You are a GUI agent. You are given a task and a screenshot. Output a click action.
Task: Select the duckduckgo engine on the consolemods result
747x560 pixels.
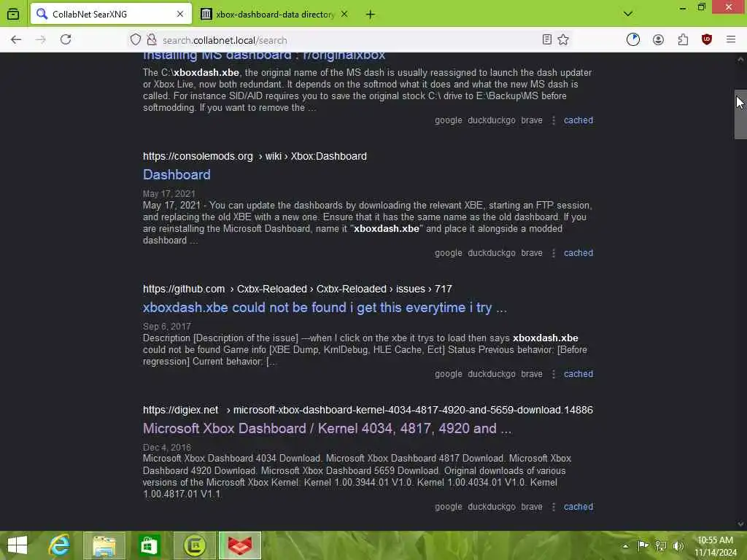[492, 253]
